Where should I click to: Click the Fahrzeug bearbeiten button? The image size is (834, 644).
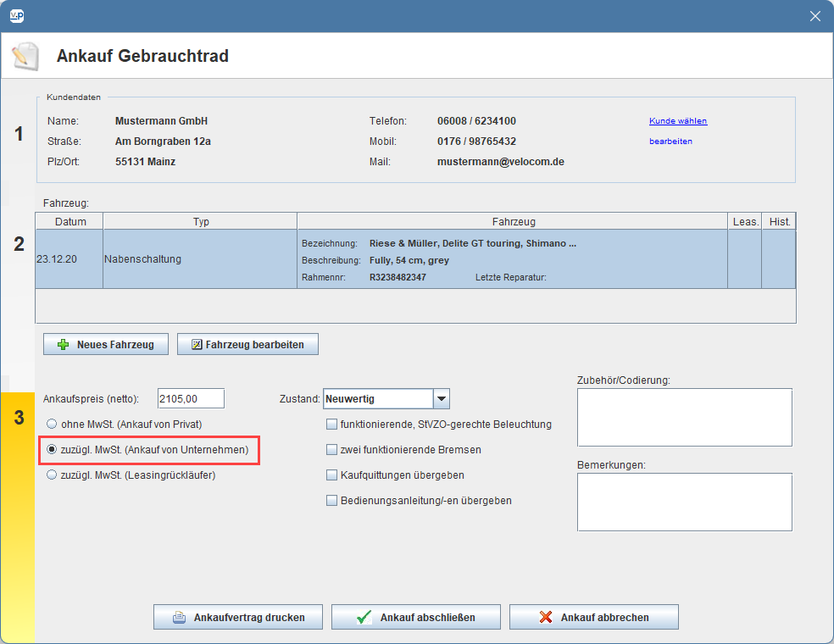(247, 344)
